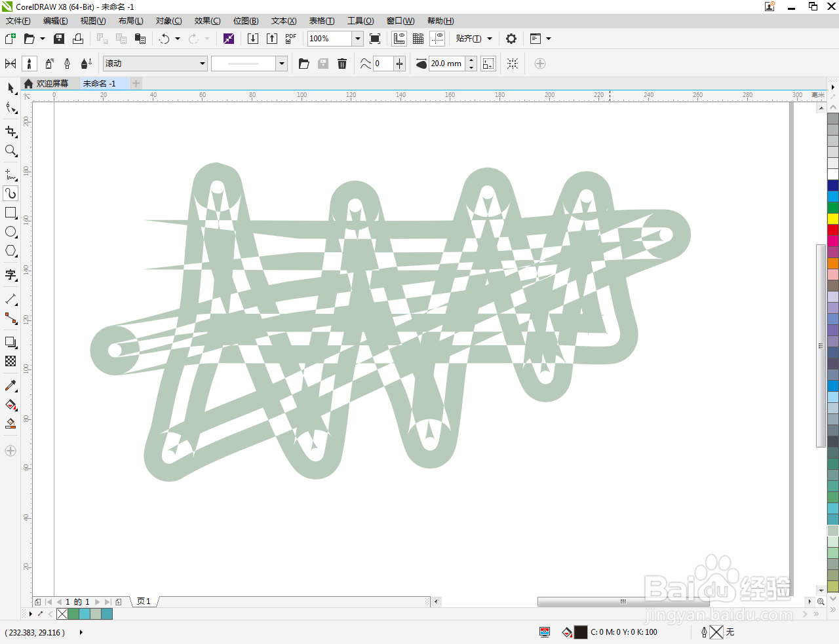Viewport: 839px width, 644px height.
Task: Click the freehand smoothing value field
Action: pyautogui.click(x=383, y=64)
